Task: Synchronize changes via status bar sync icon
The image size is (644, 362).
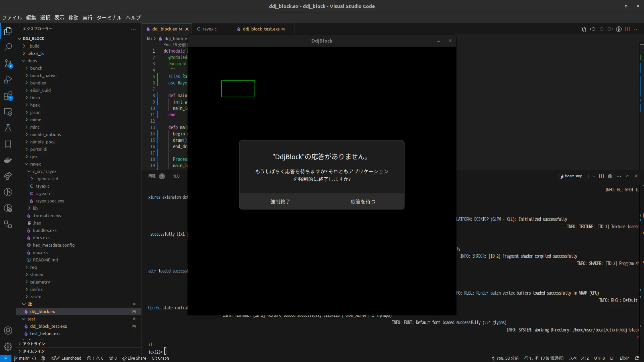Action: tap(34, 358)
